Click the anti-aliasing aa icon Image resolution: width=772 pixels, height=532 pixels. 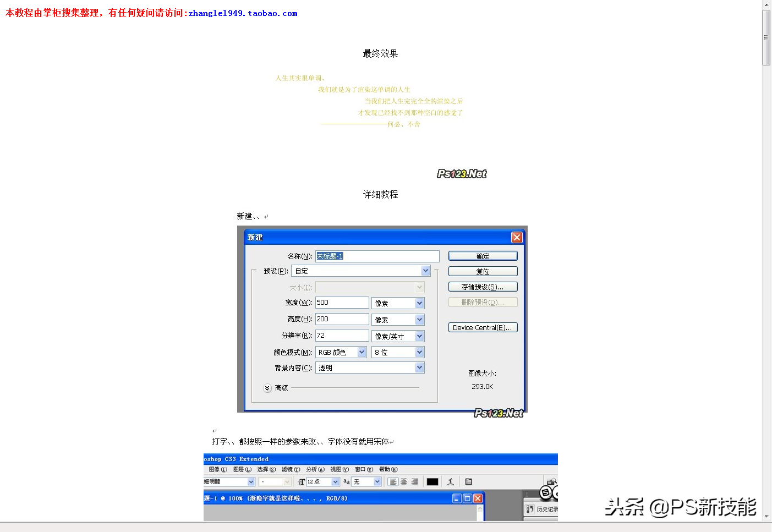[346, 482]
